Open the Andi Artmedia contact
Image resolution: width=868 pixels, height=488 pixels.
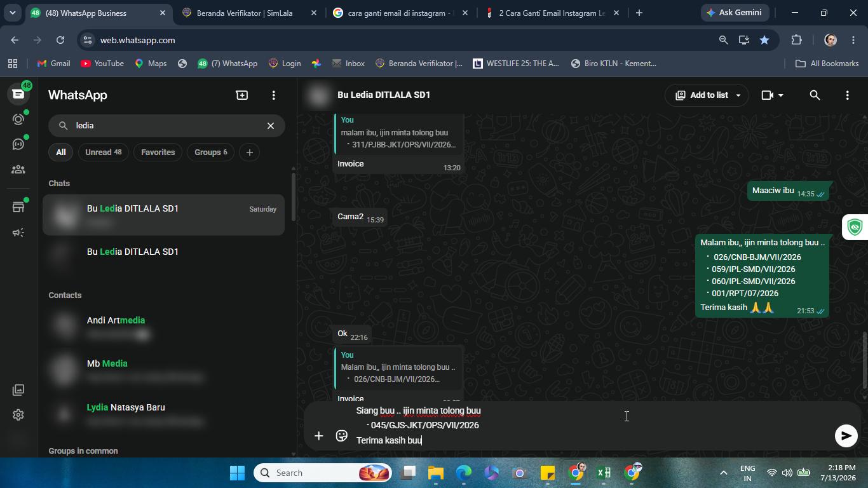point(164,327)
